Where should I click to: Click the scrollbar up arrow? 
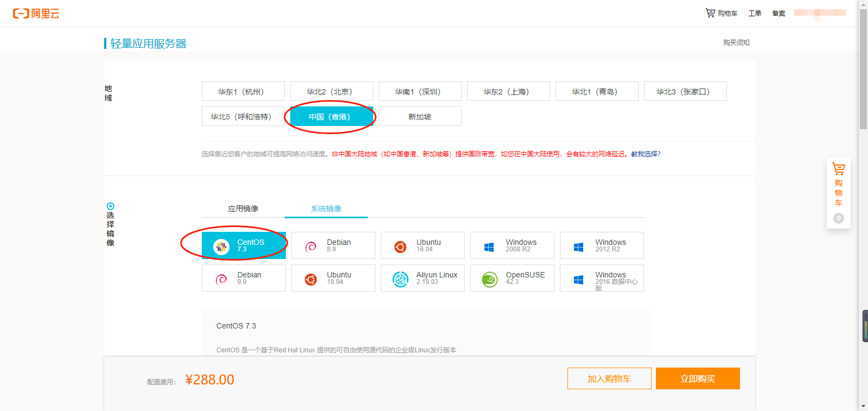pos(863,4)
